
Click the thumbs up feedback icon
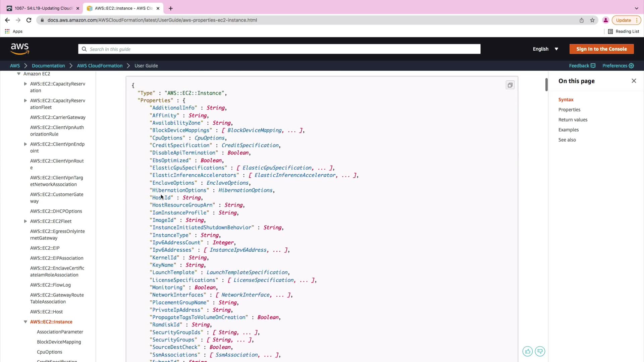point(527,351)
